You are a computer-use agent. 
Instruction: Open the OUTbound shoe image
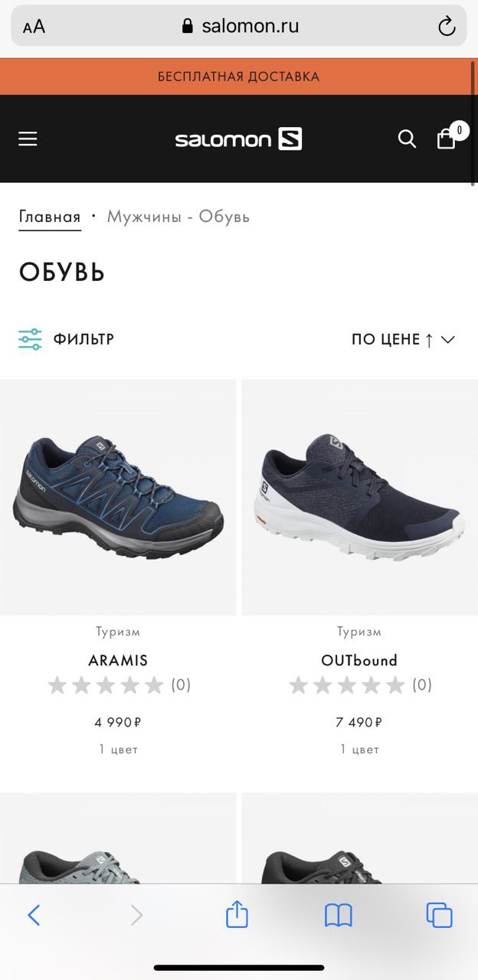point(359,497)
